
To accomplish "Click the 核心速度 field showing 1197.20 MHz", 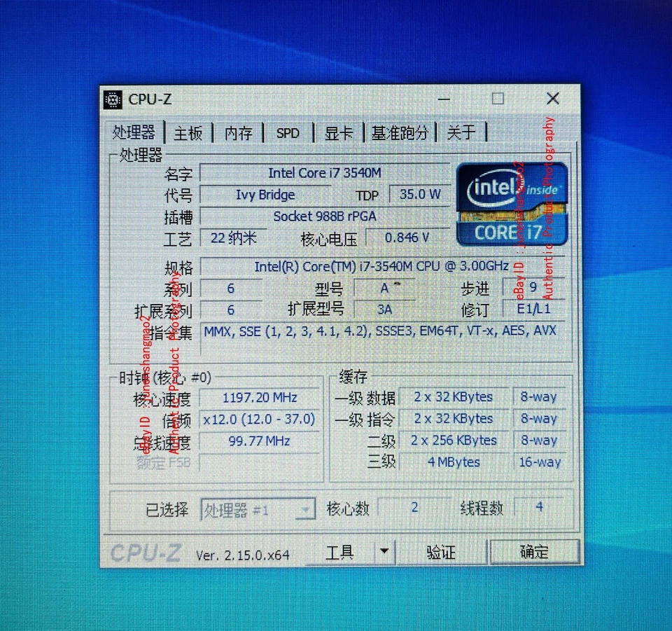I will click(x=259, y=397).
